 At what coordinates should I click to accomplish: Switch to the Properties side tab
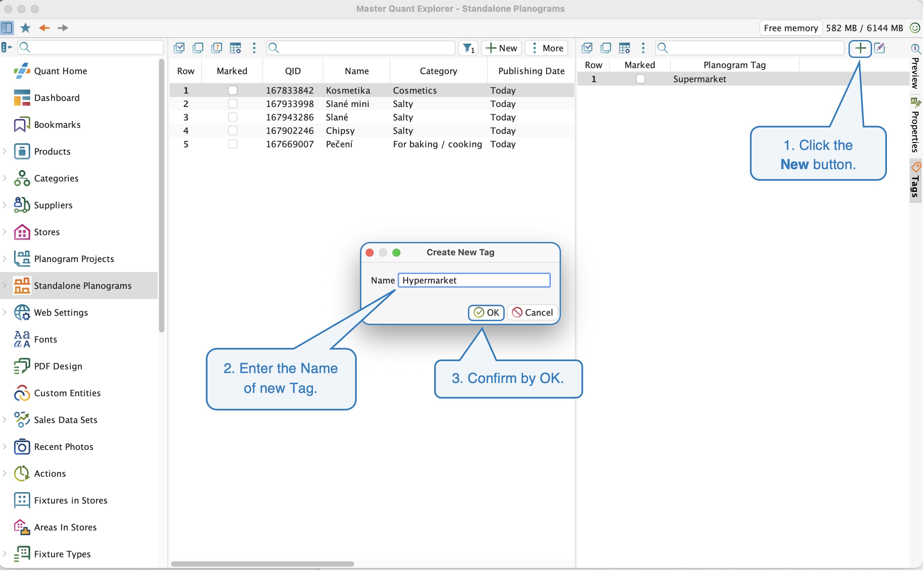916,125
